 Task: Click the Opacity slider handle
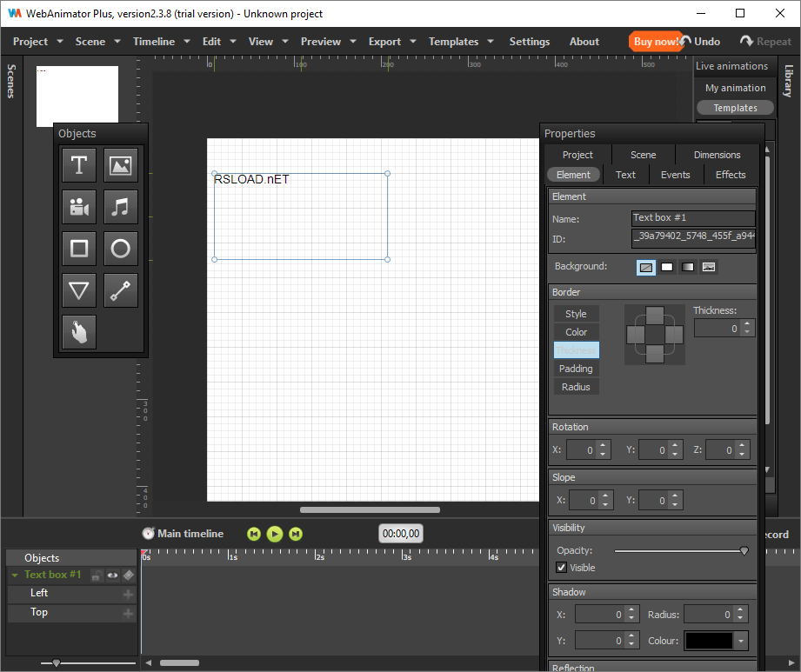tap(744, 550)
